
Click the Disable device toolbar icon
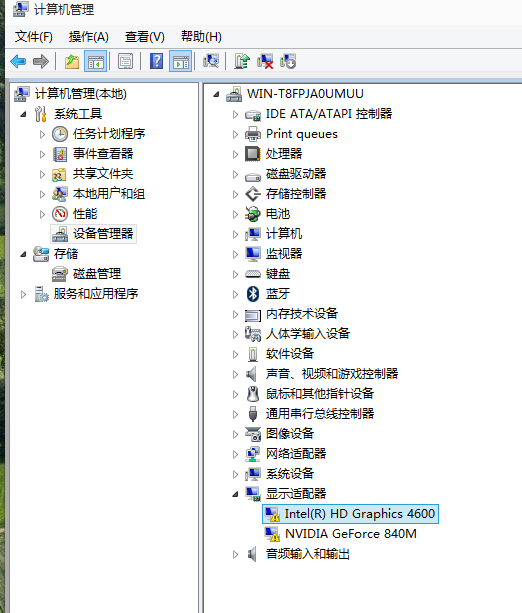tap(288, 61)
